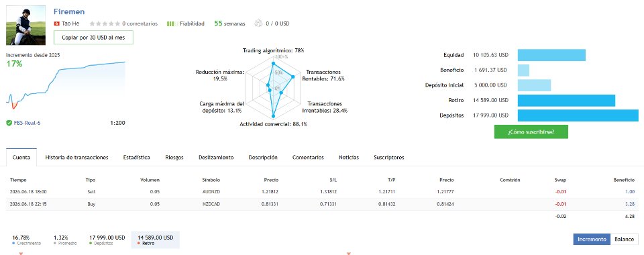Click the green reliability bars icon

(172, 23)
